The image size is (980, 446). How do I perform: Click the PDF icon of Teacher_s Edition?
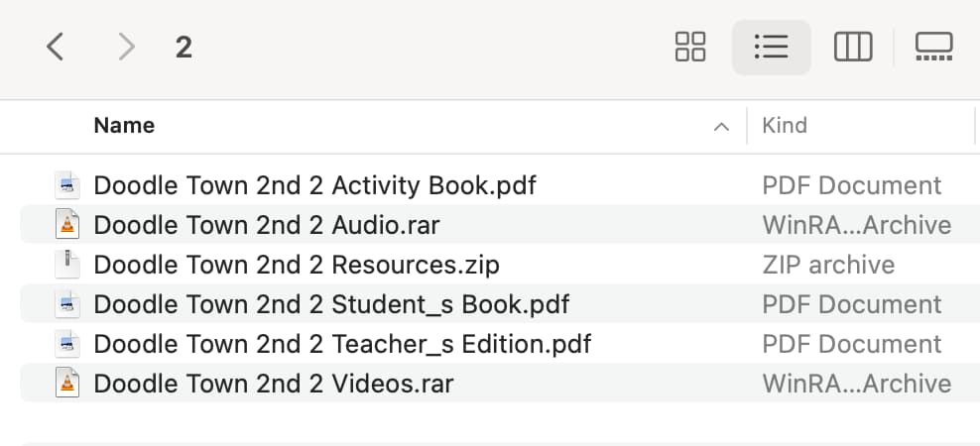(x=66, y=344)
